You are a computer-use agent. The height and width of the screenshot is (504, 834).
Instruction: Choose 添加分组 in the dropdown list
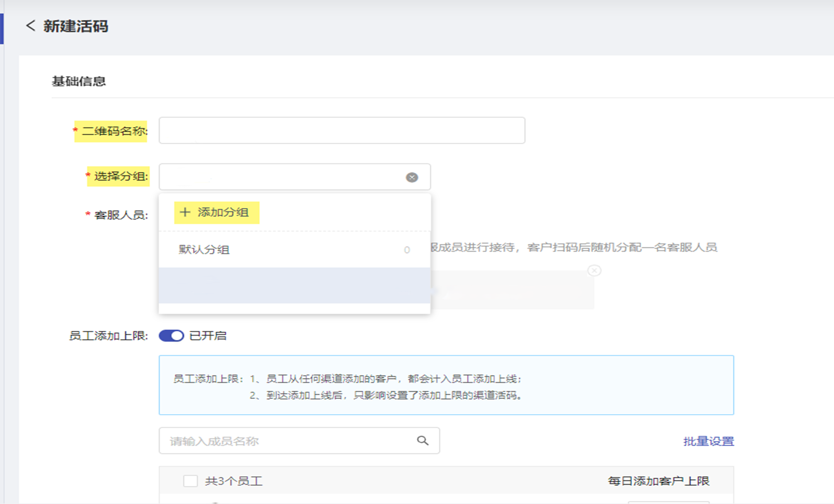[x=217, y=213]
